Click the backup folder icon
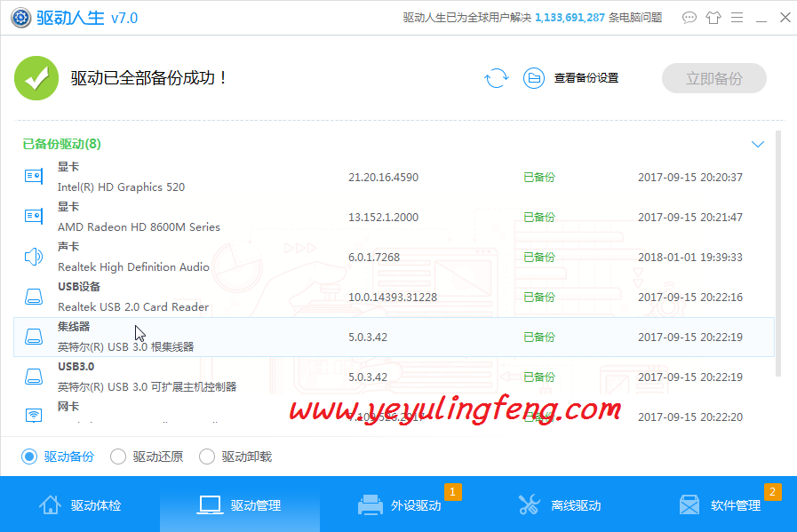Viewport: 797px width, 532px height. point(534,78)
